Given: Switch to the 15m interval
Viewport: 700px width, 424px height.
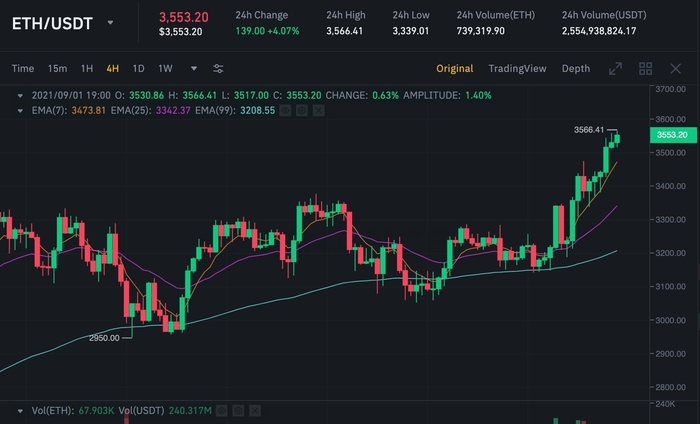Looking at the screenshot, I should click(57, 68).
